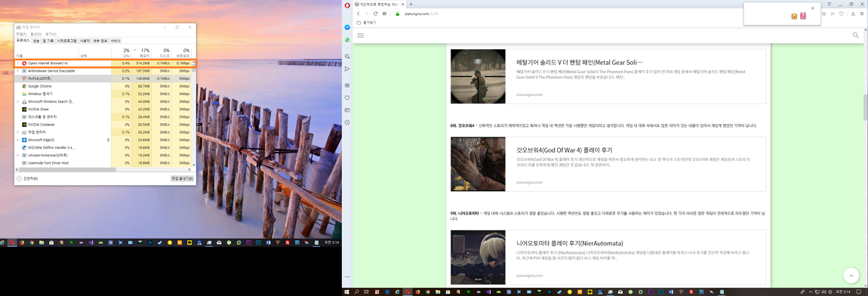Screen dimensions: 868x296
Task: Open WhatsApp in Opera sidebar
Action: (x=347, y=40)
